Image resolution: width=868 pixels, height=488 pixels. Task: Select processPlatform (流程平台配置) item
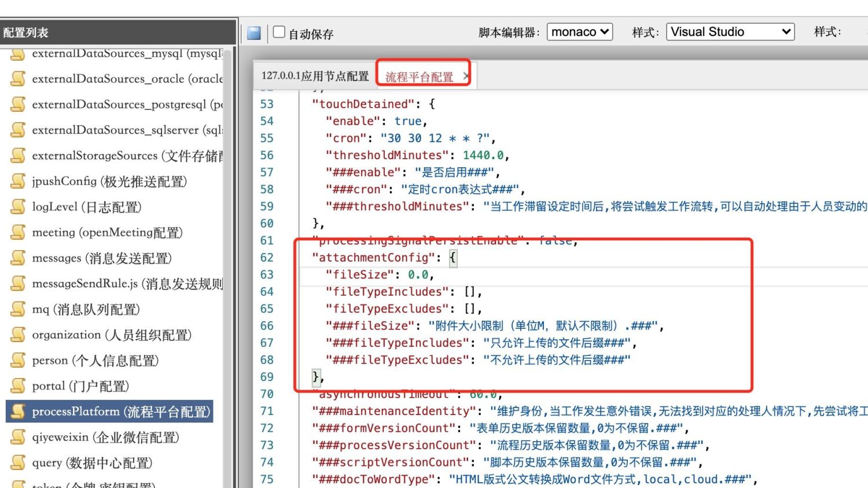tap(121, 411)
